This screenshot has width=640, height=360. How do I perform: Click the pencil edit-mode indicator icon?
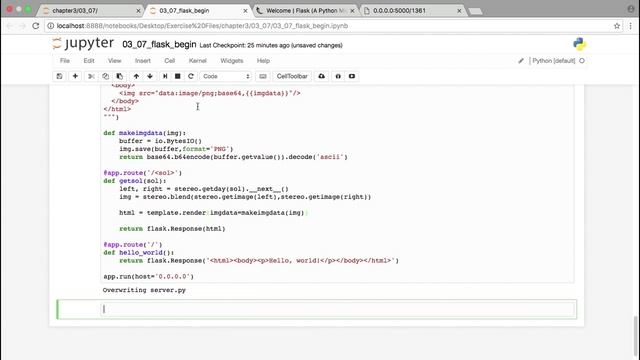521,61
